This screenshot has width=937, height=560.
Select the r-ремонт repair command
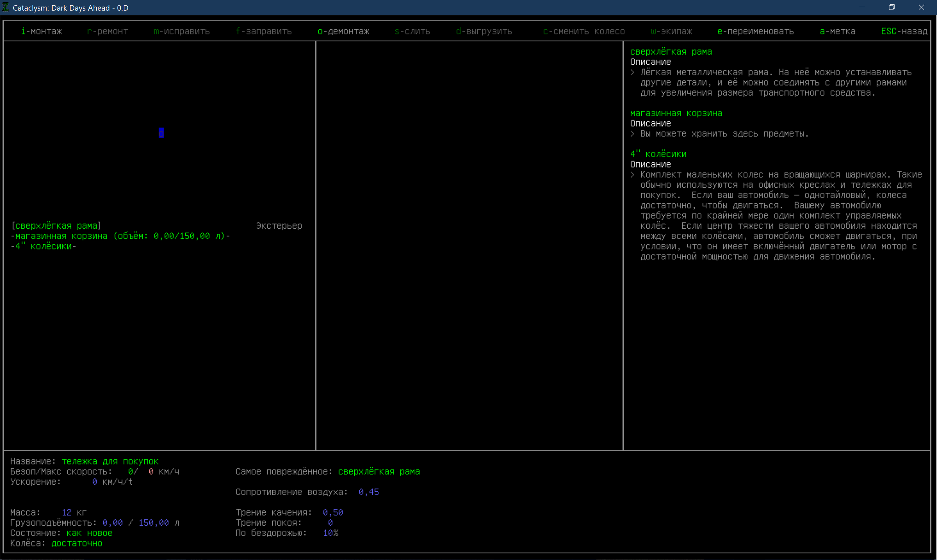[107, 31]
